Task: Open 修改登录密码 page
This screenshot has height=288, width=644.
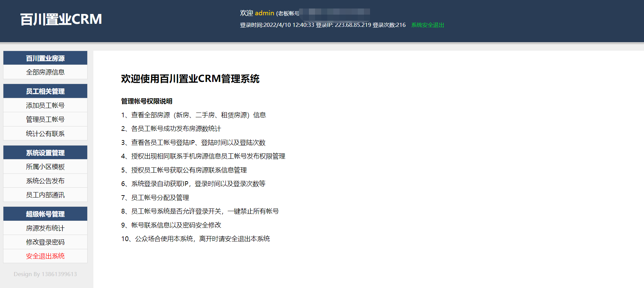Action: pyautogui.click(x=45, y=242)
